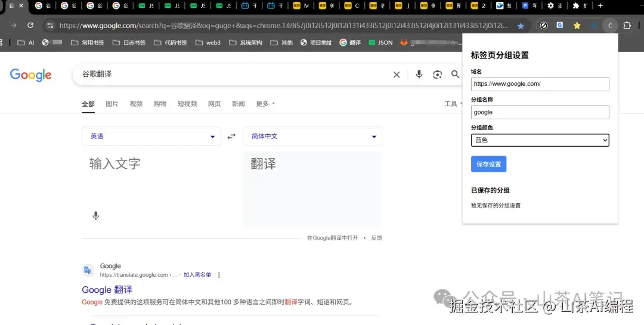Click the Google Translate result favicon

click(x=88, y=270)
